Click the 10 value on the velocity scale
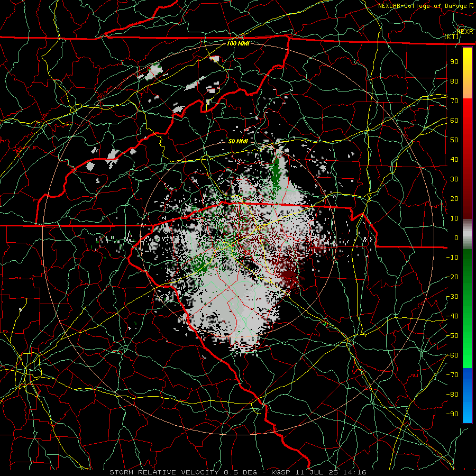 click(x=454, y=218)
